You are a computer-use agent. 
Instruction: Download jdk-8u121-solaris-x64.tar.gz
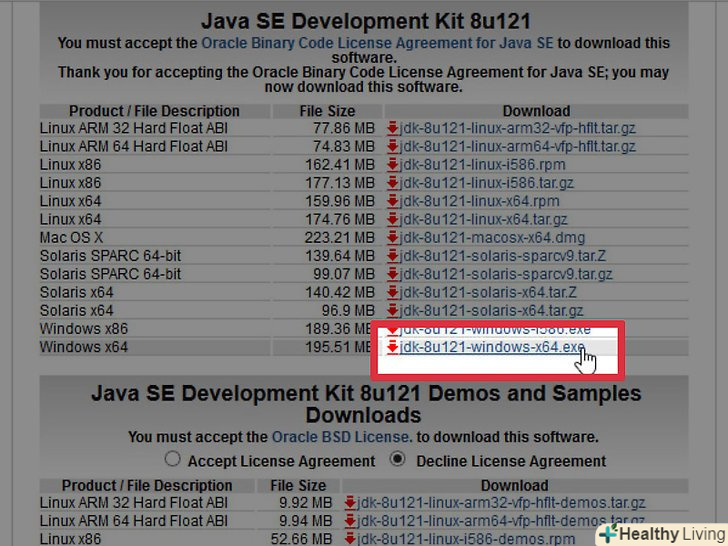492,310
